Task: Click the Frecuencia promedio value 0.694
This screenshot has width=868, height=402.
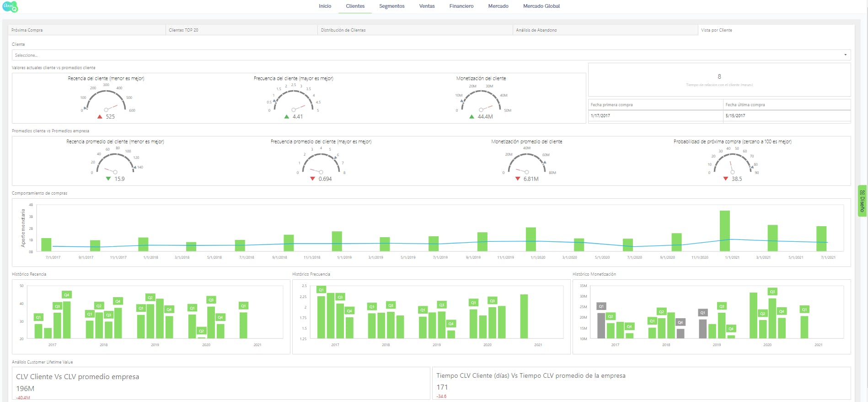Action: tap(325, 179)
